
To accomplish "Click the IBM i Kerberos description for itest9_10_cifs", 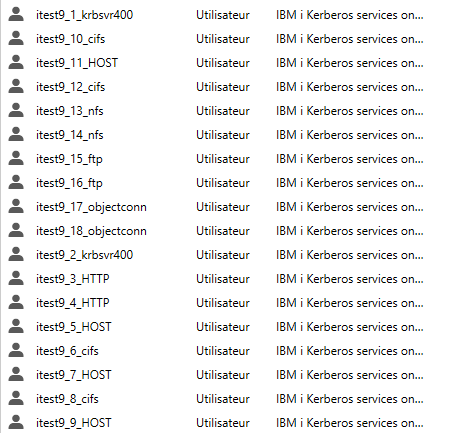I will pos(350,39).
